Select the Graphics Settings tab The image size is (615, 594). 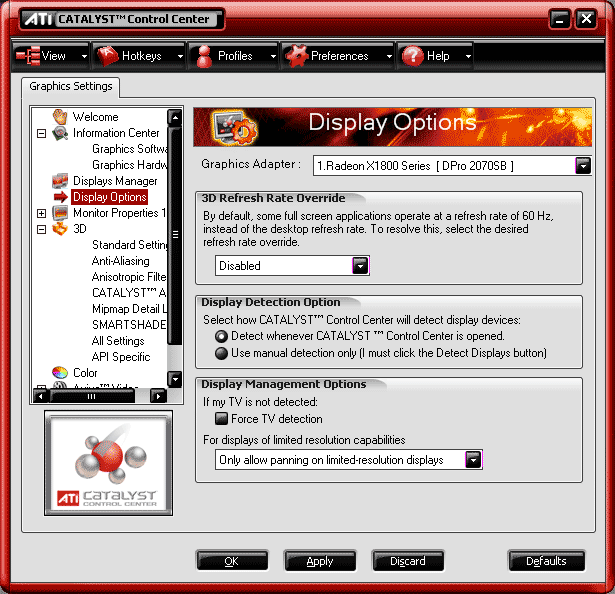coord(71,86)
